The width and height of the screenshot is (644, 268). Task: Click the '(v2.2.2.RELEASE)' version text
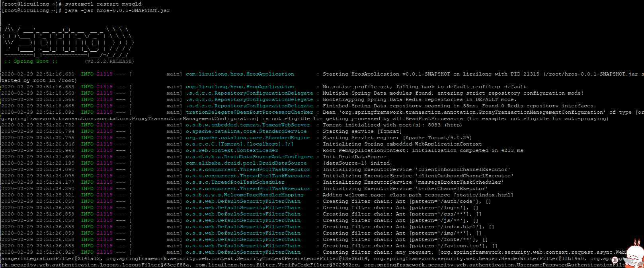pos(109,61)
